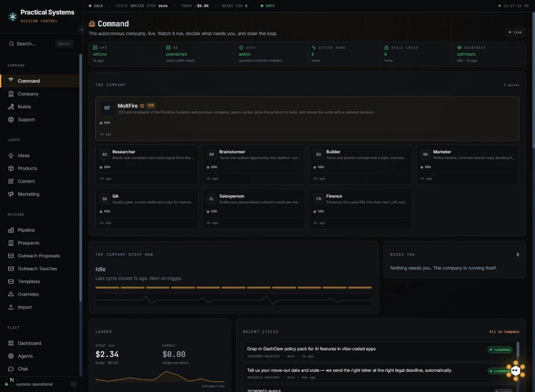The image size is (535, 392).
Task: Click the Builds tools icon
Action: (11, 107)
